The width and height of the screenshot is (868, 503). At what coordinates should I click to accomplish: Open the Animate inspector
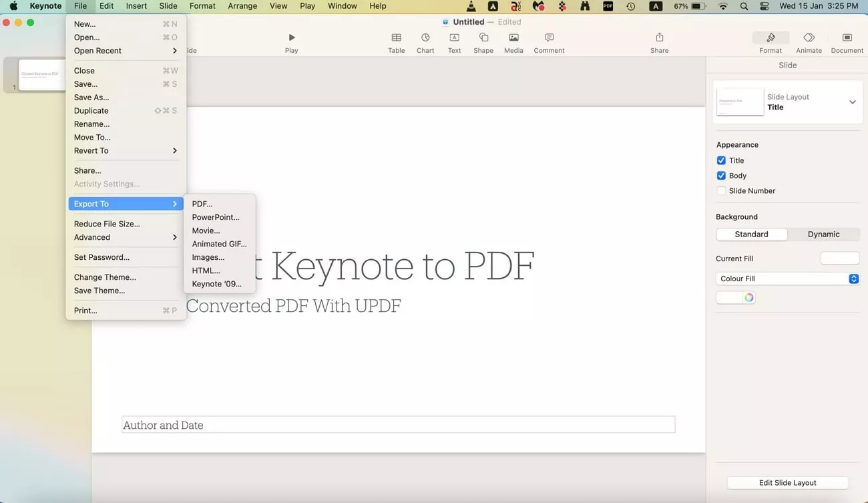809,40
